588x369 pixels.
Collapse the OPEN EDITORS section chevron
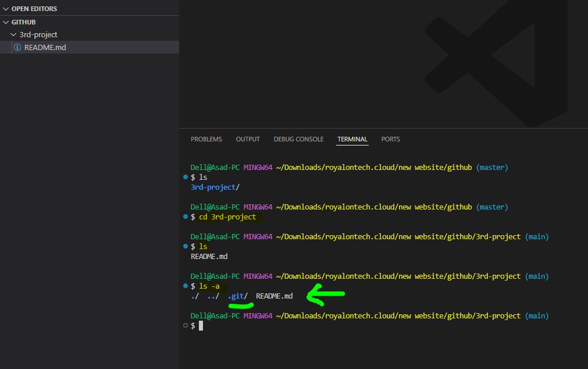coord(6,9)
